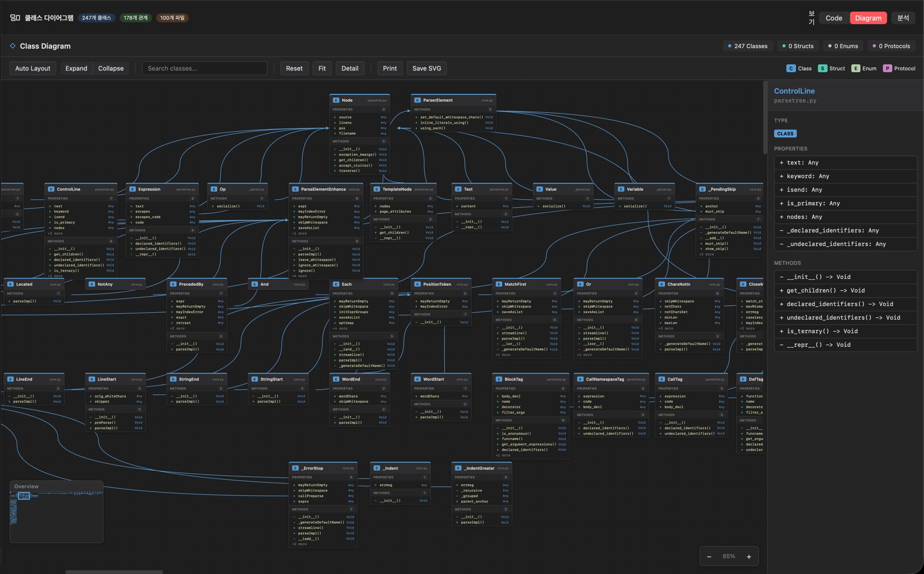The image size is (924, 574).
Task: Zoom out with the minus button
Action: 709,557
